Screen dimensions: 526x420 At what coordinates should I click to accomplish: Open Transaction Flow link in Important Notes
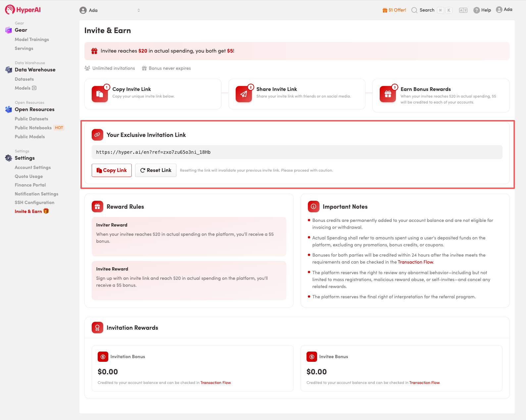coord(415,262)
